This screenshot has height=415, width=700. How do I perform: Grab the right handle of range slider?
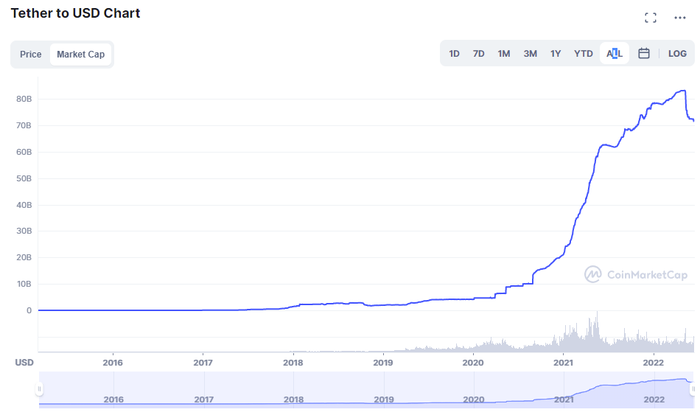pos(693,389)
